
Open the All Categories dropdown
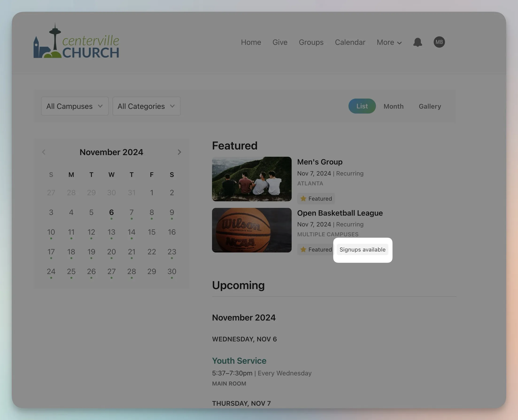click(x=146, y=106)
